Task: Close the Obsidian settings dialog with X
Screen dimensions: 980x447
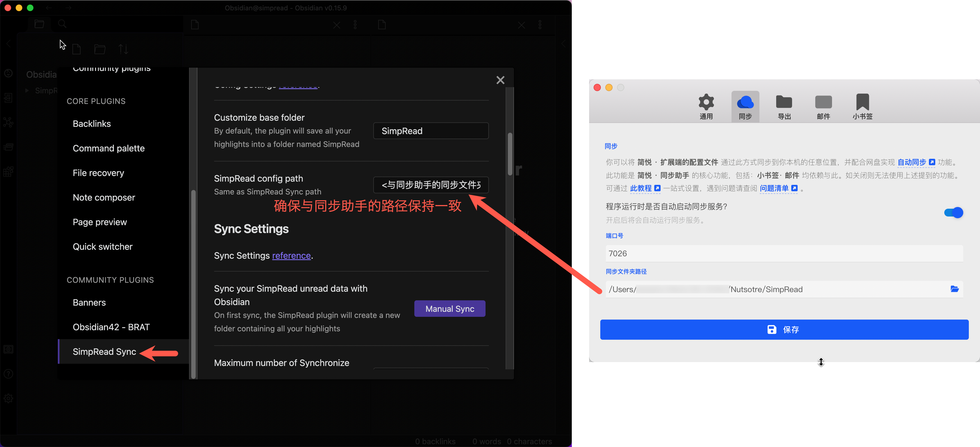Action: [500, 80]
